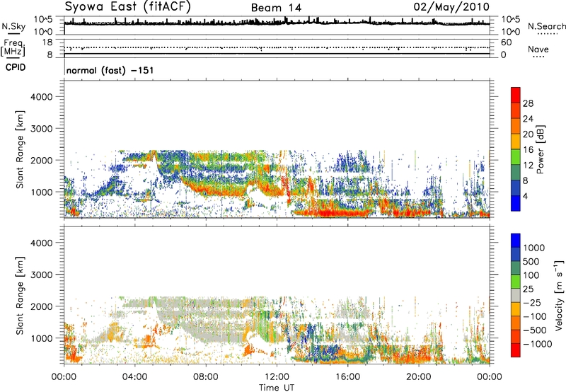The width and height of the screenshot is (566, 392).
Task: Select the "N.Search" legend label
Action: point(546,26)
